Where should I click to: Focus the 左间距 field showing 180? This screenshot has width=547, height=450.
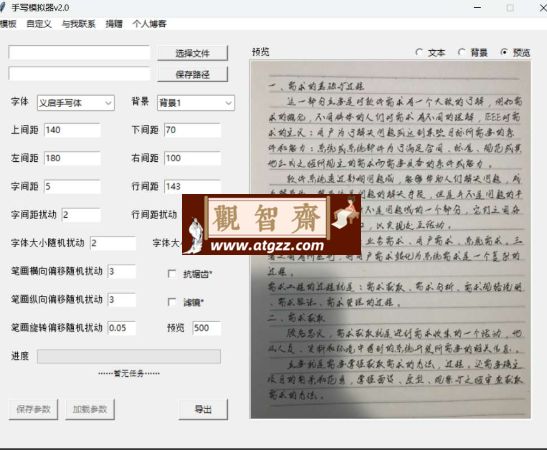(x=73, y=158)
